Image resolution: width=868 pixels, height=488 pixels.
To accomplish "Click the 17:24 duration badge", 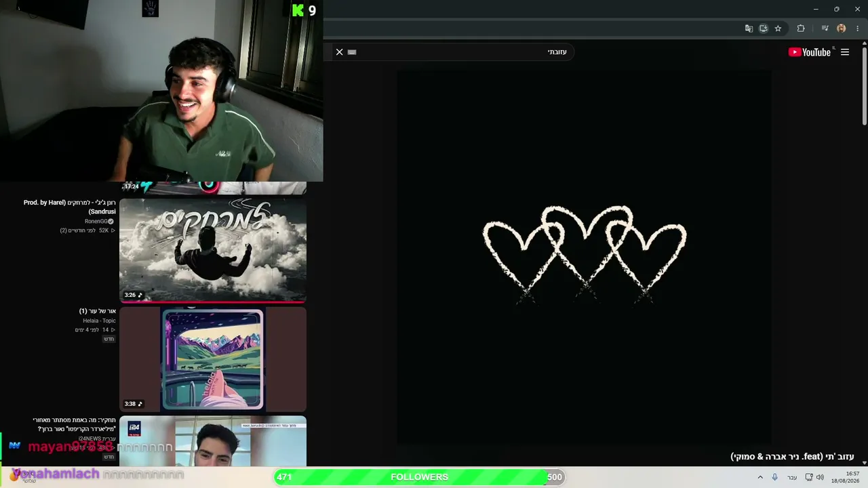I will [132, 186].
